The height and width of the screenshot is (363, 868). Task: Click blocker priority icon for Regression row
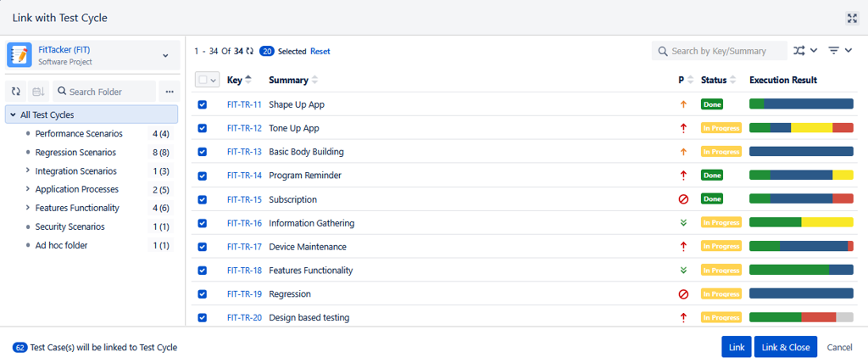tap(683, 293)
